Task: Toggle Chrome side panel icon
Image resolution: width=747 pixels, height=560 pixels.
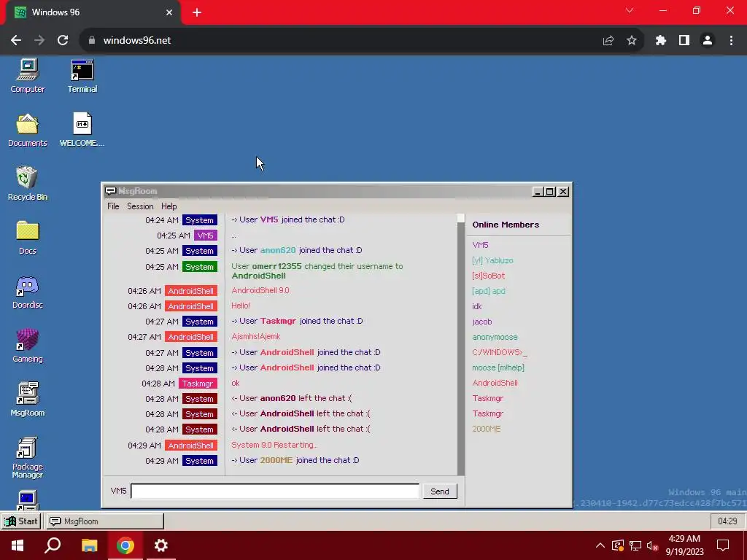Action: 684,41
